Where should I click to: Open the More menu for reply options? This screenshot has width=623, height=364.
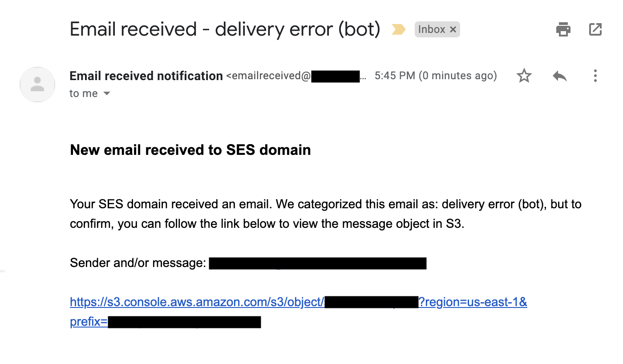595,76
